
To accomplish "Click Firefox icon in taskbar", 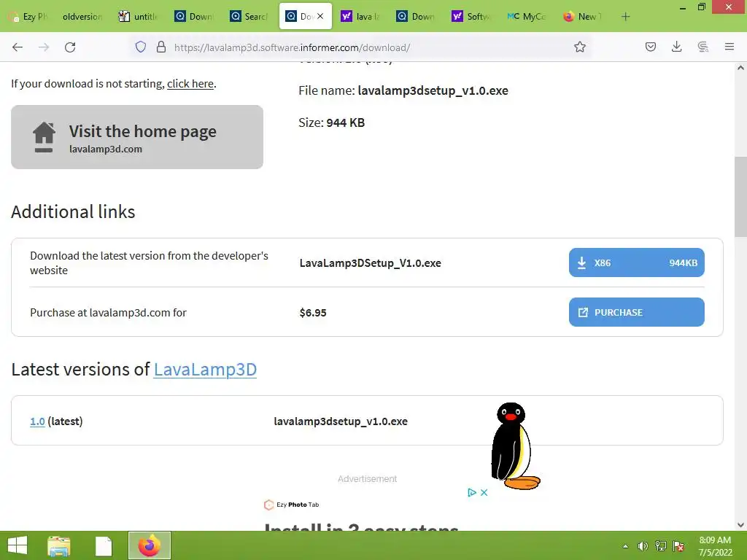I will click(149, 545).
